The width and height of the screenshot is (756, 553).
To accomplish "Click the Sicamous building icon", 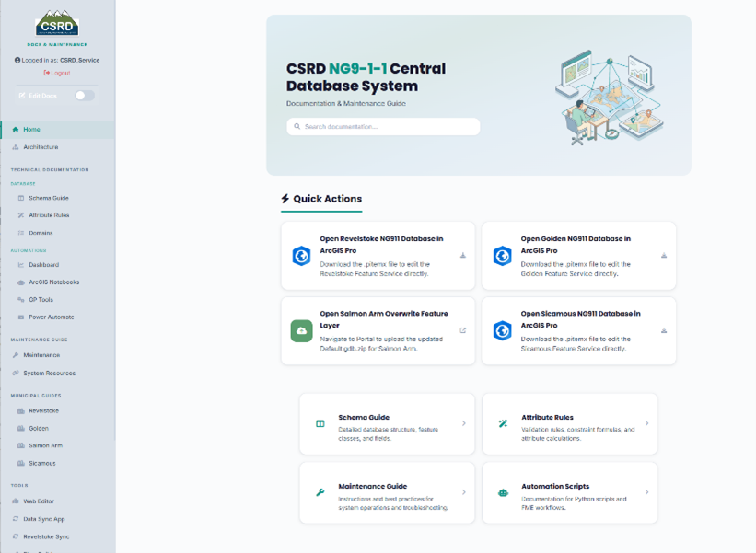I will pyautogui.click(x=21, y=463).
